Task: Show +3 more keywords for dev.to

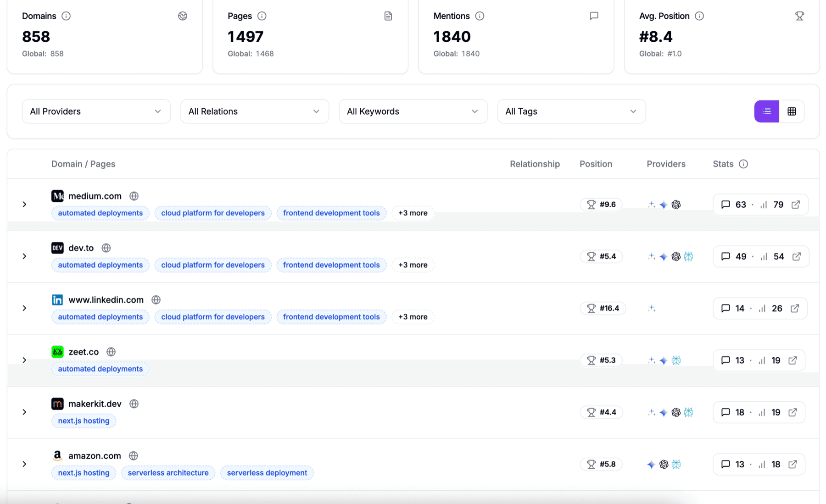Action: pyautogui.click(x=413, y=265)
